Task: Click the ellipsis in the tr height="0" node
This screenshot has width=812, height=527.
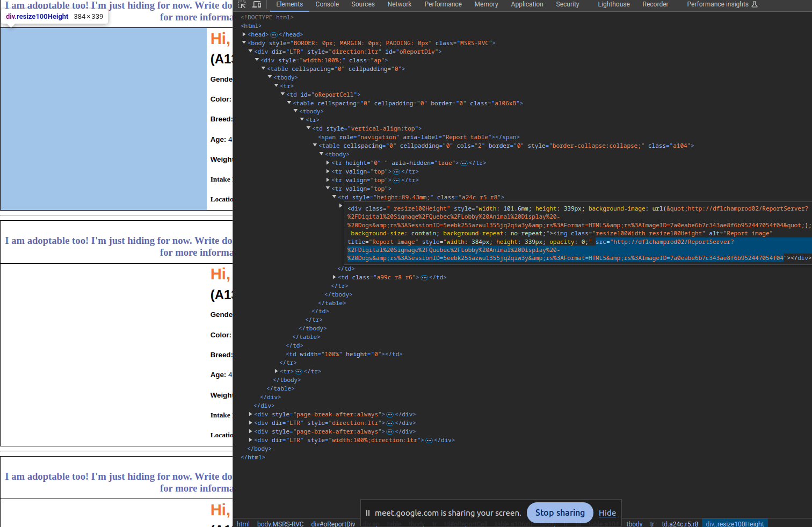Action: 464,163
